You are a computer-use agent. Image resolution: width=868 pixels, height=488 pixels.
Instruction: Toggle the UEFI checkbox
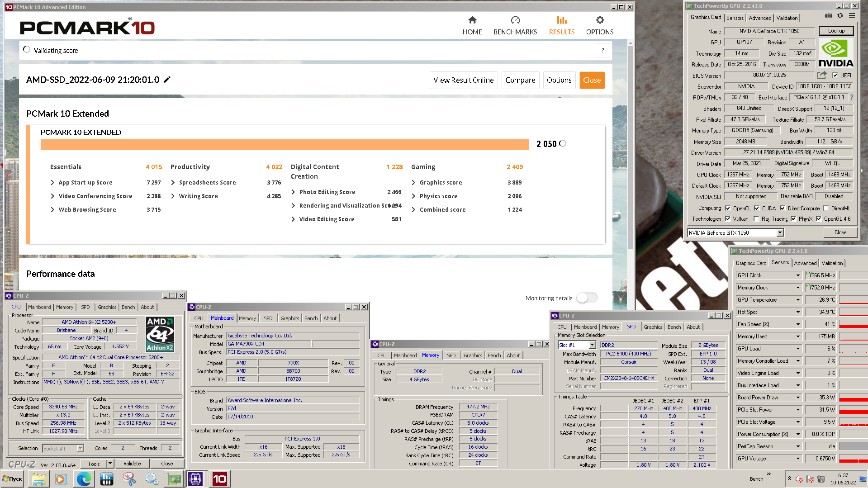click(835, 75)
